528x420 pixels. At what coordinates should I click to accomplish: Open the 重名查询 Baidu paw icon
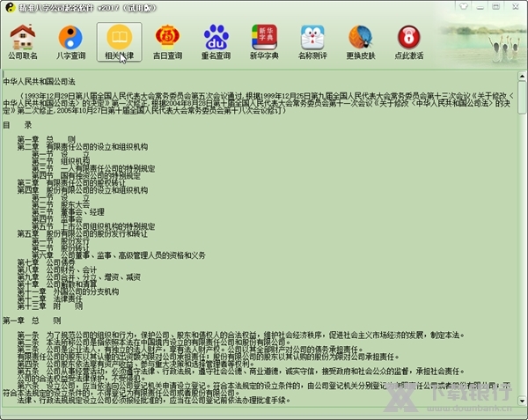click(x=216, y=41)
